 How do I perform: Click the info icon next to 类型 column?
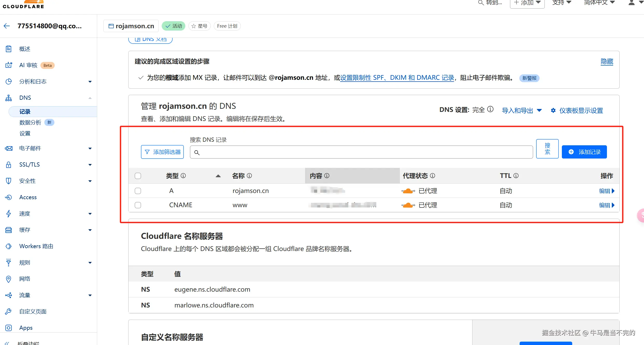point(183,176)
